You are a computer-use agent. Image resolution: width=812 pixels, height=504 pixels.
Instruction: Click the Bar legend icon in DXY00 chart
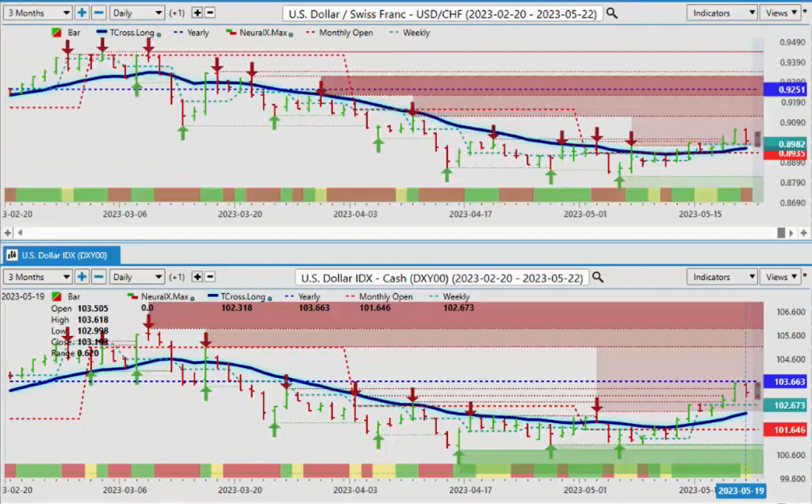[x=56, y=297]
